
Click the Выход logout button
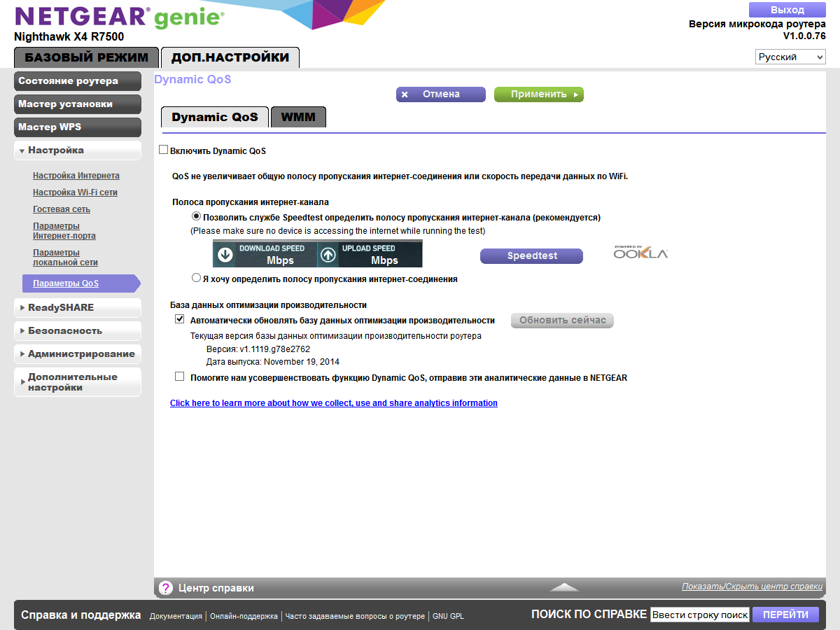pos(787,10)
